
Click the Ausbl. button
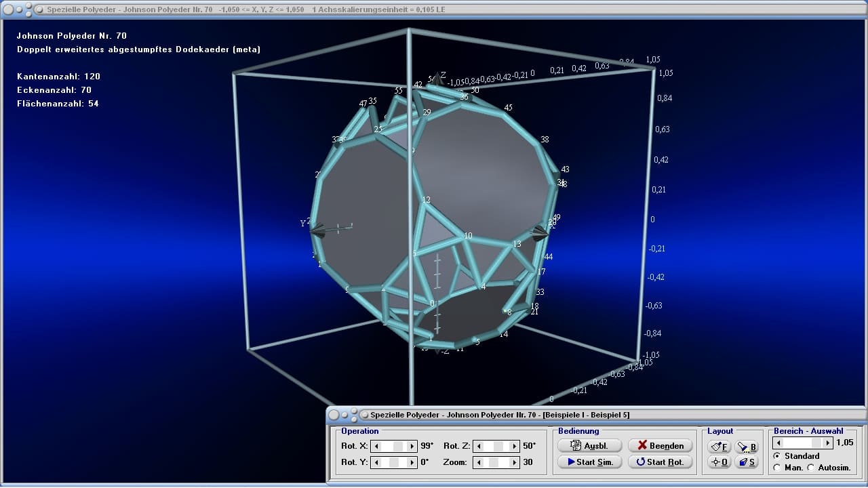(589, 445)
